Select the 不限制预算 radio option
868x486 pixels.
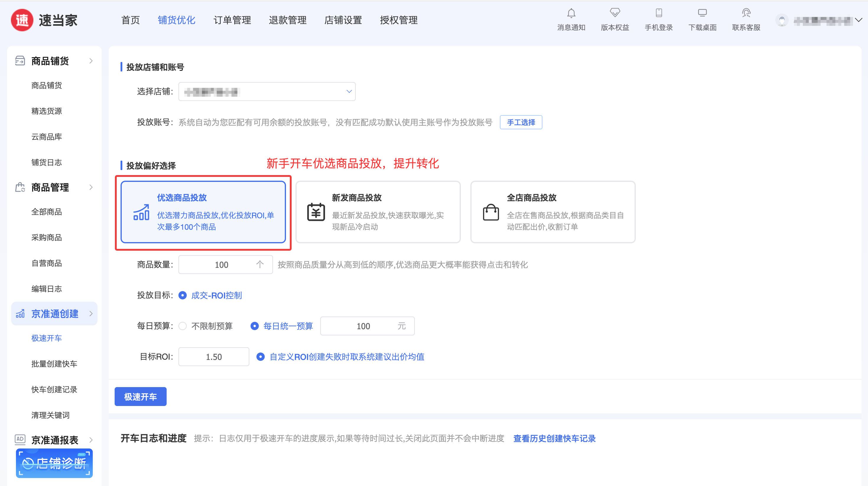click(x=183, y=326)
